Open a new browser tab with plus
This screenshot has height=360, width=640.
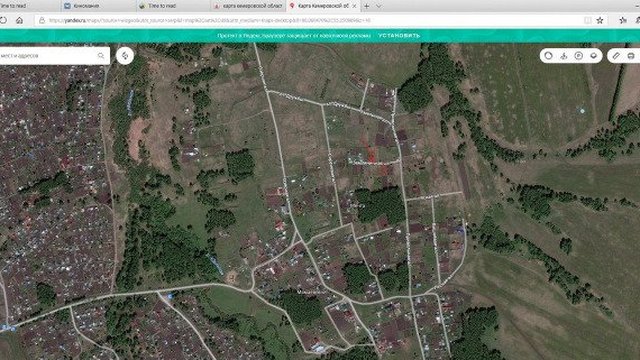[367, 6]
